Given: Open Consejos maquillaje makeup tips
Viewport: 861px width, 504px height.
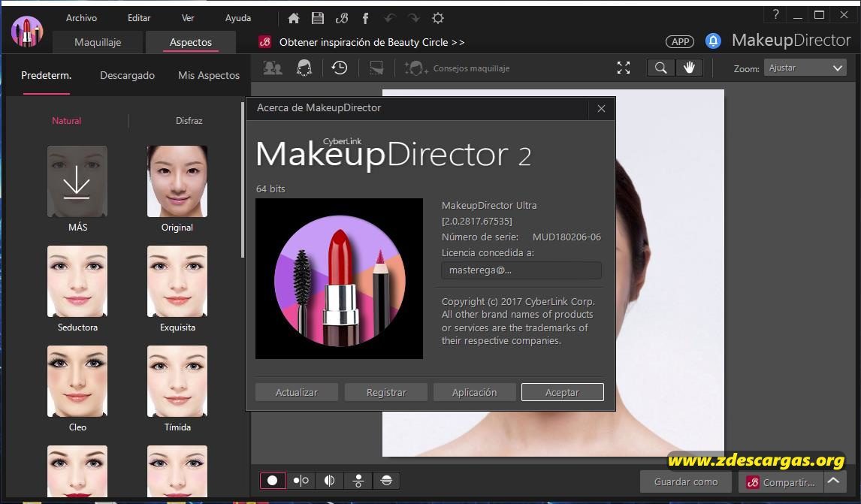Looking at the screenshot, I should click(x=458, y=68).
